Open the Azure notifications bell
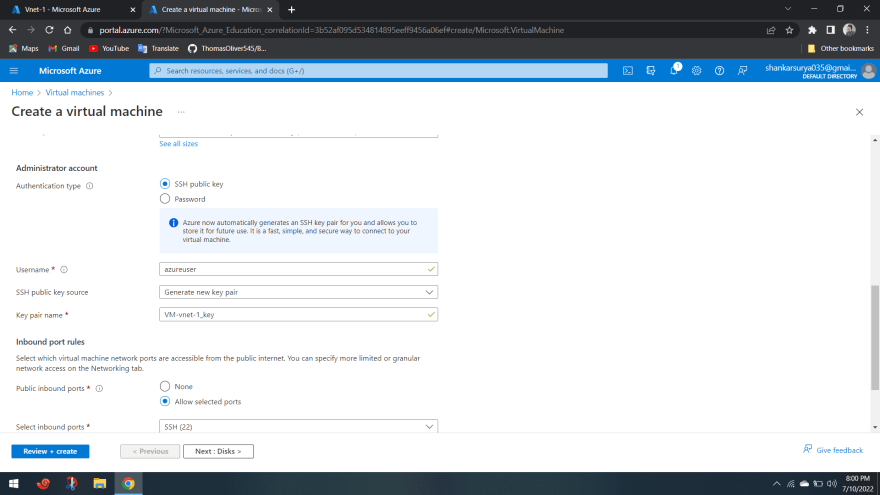 (x=674, y=71)
